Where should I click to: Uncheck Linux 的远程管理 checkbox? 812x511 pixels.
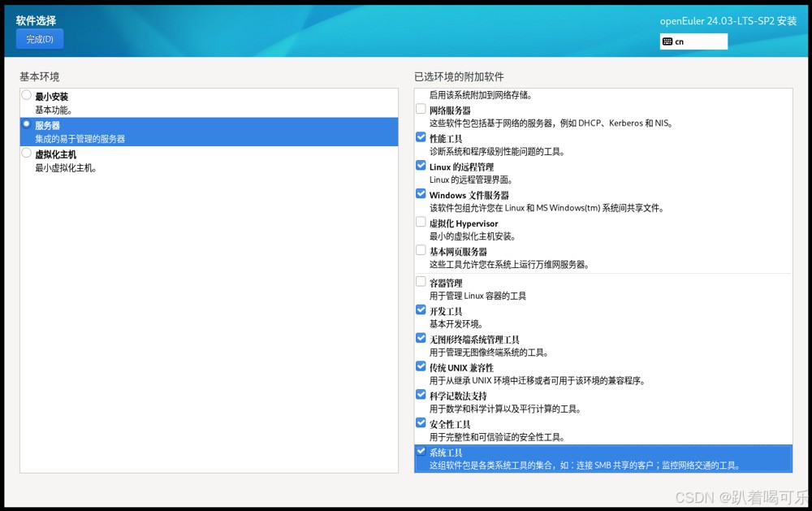(421, 166)
